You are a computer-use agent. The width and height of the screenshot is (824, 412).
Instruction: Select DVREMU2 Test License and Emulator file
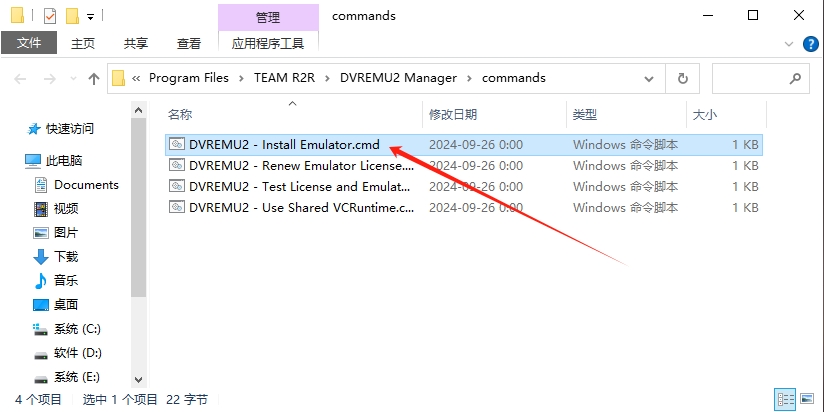pyautogui.click(x=300, y=187)
